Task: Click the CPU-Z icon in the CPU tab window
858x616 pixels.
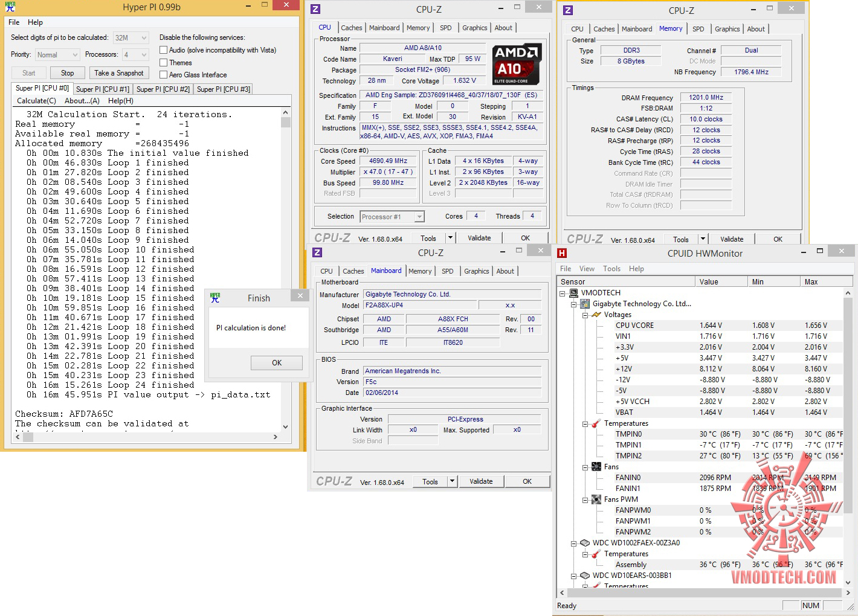Action: (x=315, y=9)
